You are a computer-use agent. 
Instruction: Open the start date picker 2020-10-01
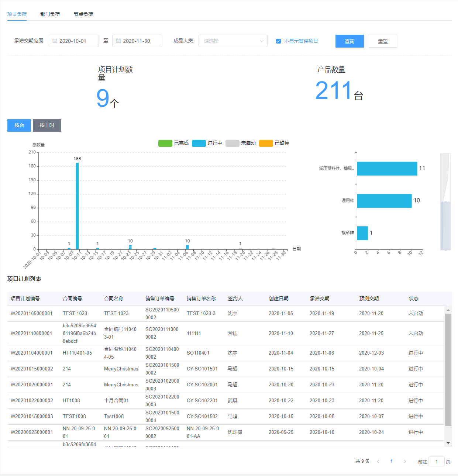pyautogui.click(x=74, y=41)
